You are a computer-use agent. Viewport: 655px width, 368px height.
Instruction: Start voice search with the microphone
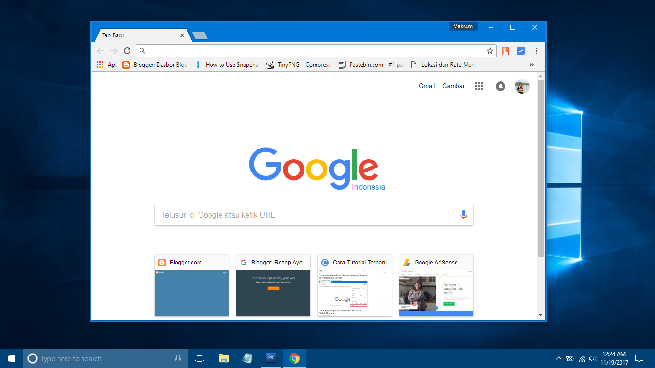[463, 215]
